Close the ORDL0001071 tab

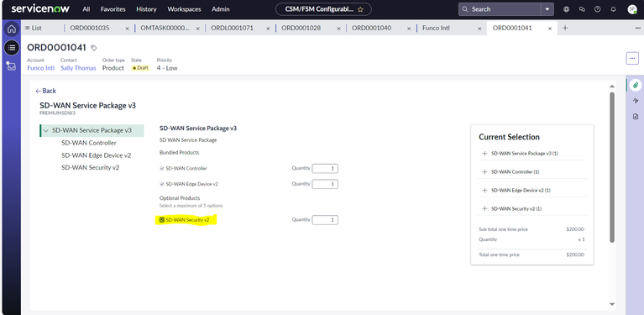click(x=268, y=29)
